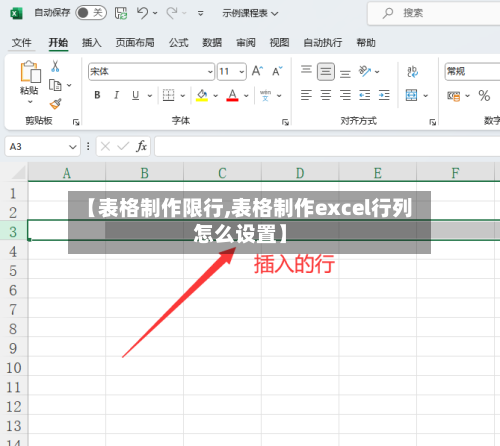The width and height of the screenshot is (500, 446).
Task: Click the Borders icon
Action: pos(168,95)
